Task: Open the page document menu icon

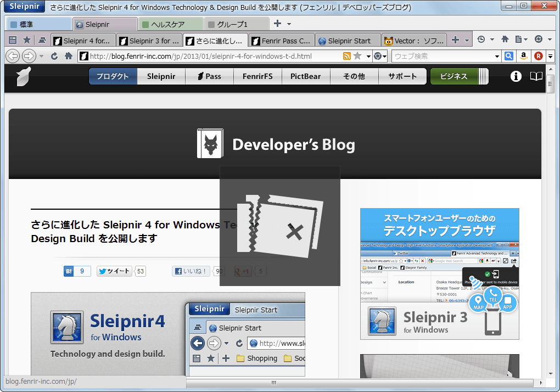Action: (x=522, y=40)
